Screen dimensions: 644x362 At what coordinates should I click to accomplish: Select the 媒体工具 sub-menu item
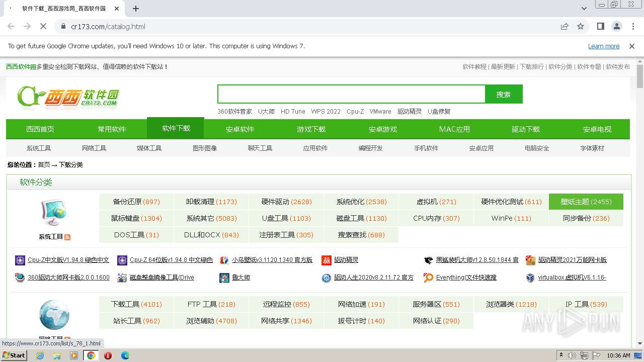click(x=149, y=148)
